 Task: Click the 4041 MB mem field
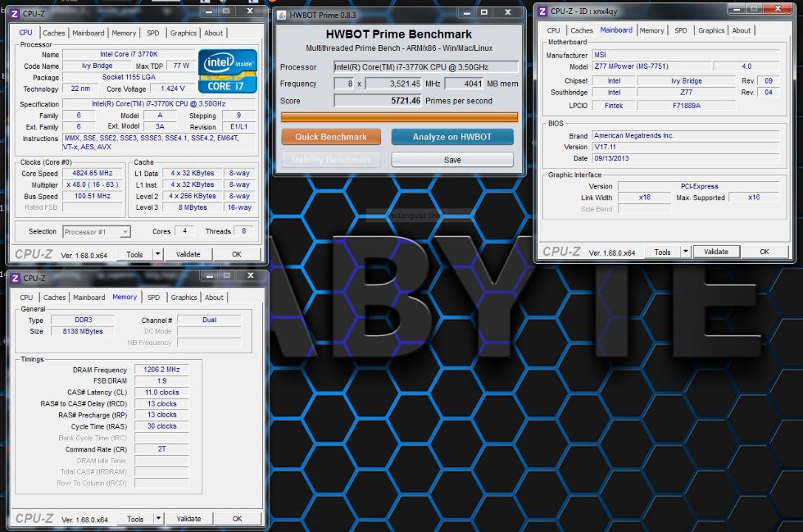click(x=464, y=83)
